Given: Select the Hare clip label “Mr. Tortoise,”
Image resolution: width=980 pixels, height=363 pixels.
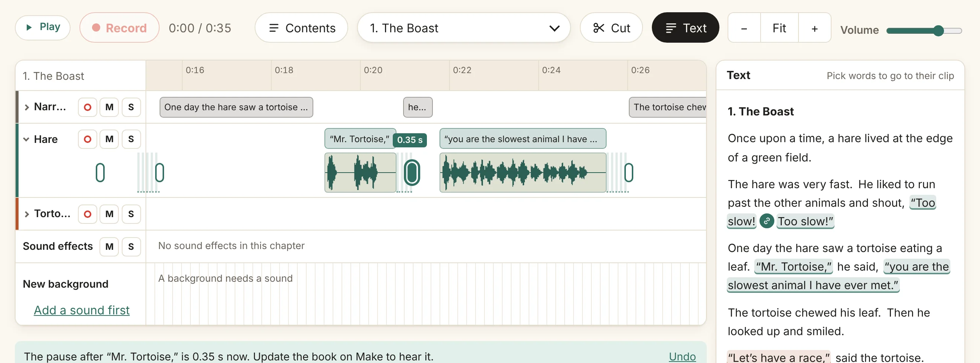Looking at the screenshot, I should (x=360, y=139).
